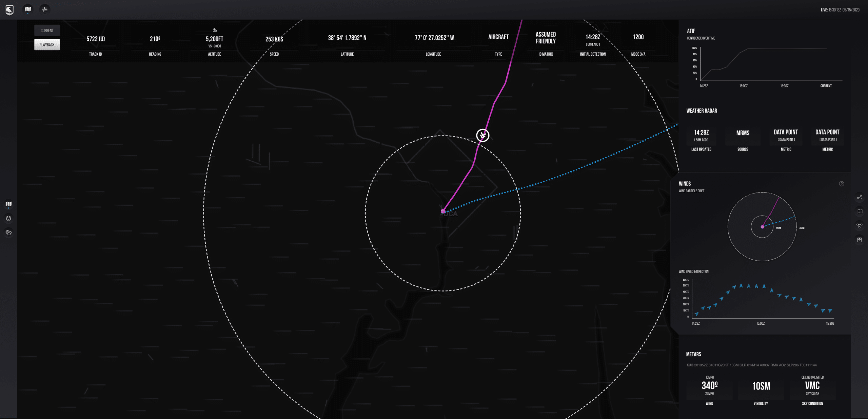Screen dimensions: 868x419
Task: Click the METARS panel heading
Action: pyautogui.click(x=694, y=354)
